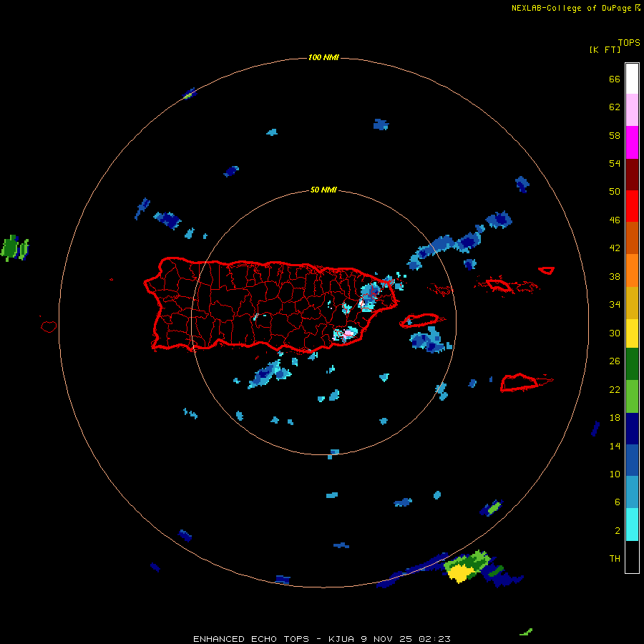This screenshot has height=644, width=644.
Task: Click the legend value 2
Action: click(618, 531)
